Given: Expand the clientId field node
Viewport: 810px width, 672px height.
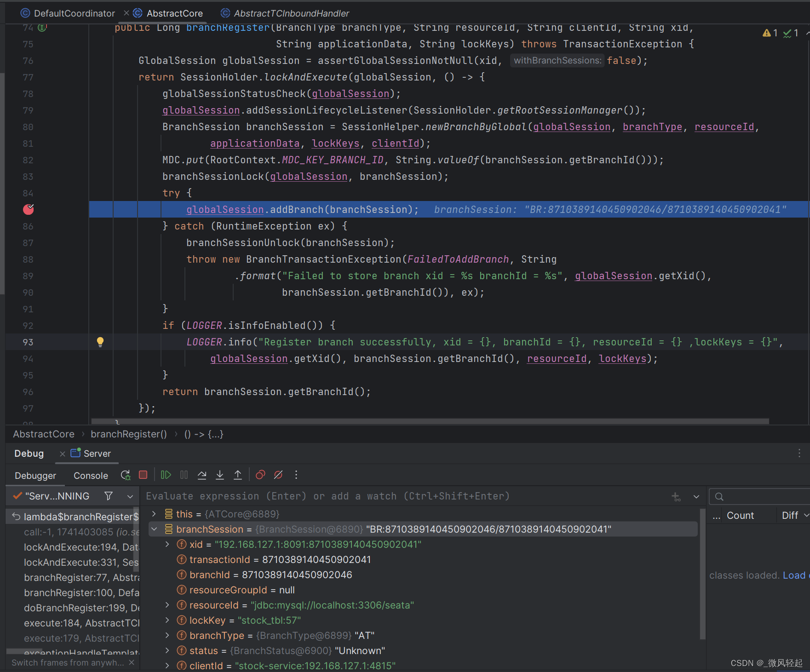Looking at the screenshot, I should click(x=167, y=666).
